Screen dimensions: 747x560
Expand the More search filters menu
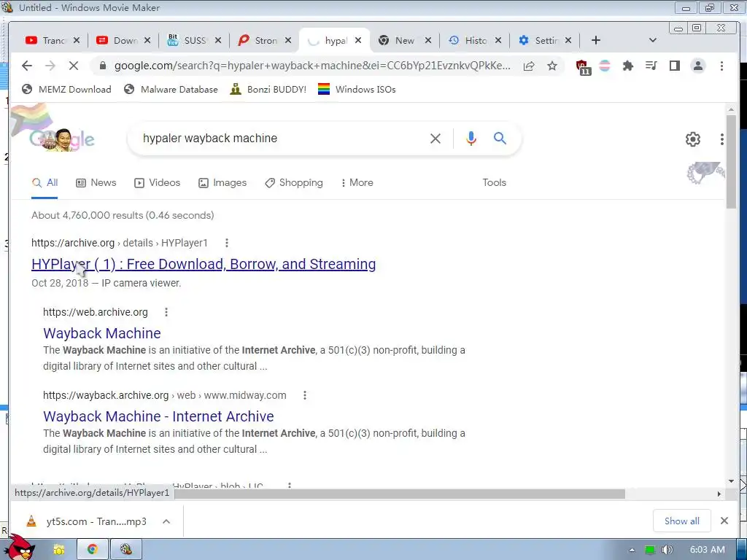coord(357,183)
